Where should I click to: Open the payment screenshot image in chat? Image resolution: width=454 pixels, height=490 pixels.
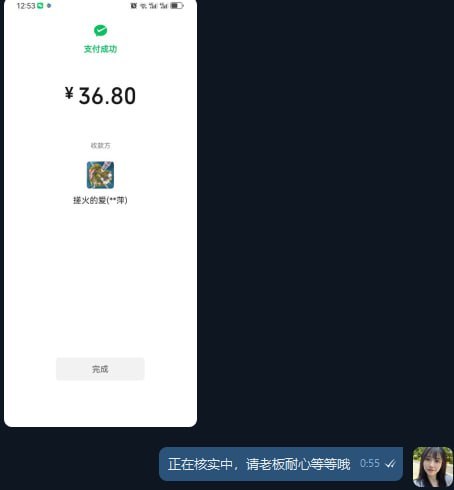pyautogui.click(x=100, y=213)
